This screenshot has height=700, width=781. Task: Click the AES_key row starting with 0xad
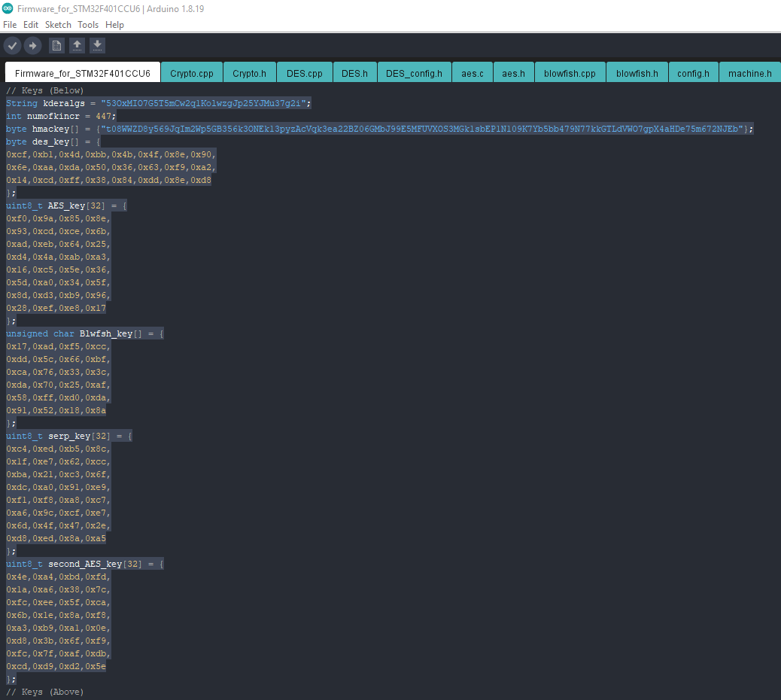pyautogui.click(x=58, y=244)
